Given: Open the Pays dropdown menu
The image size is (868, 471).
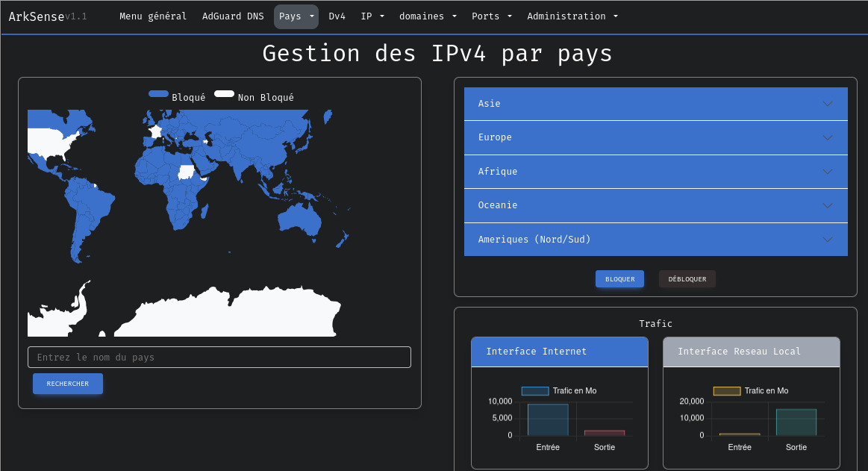Looking at the screenshot, I should pyautogui.click(x=296, y=16).
